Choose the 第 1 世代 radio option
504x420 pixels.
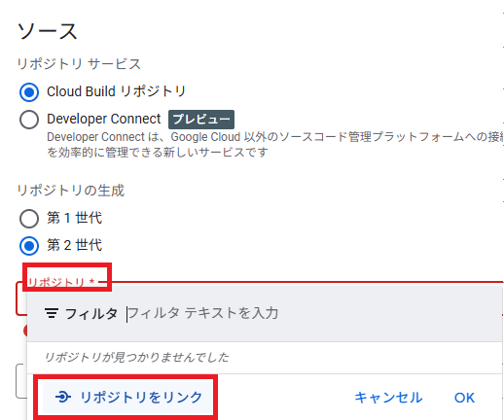29,218
